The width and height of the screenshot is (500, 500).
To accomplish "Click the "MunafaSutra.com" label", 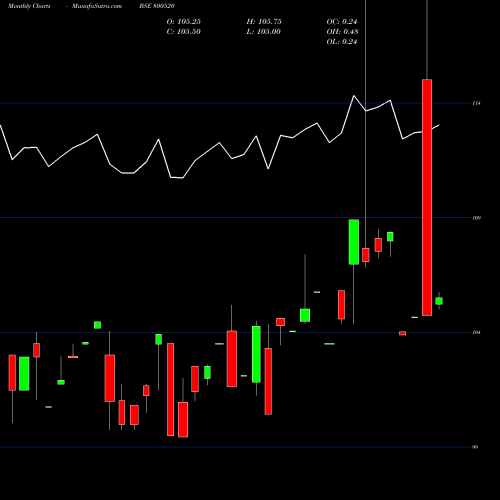I will point(97,6).
